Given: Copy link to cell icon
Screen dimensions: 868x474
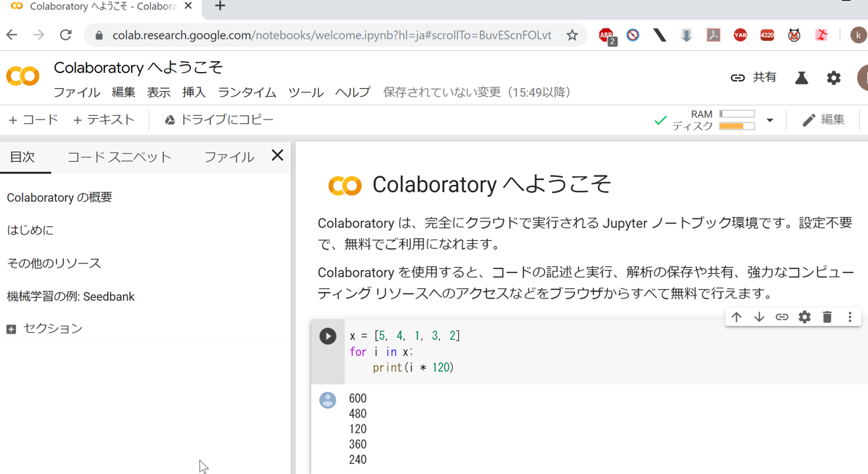Looking at the screenshot, I should point(781,317).
